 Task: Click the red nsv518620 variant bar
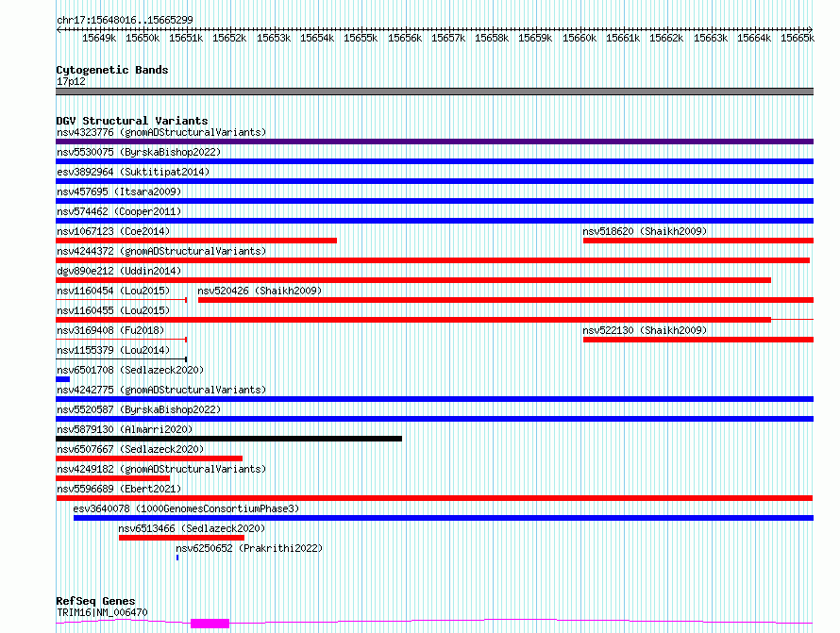point(698,241)
